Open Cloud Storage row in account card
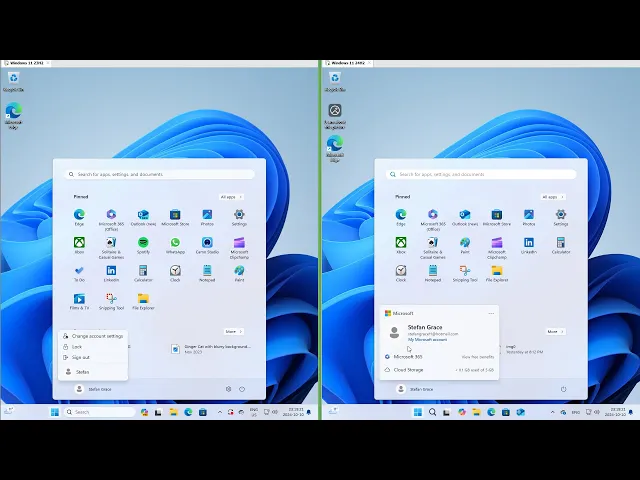Viewport: 640px width, 480px height. pyautogui.click(x=439, y=370)
